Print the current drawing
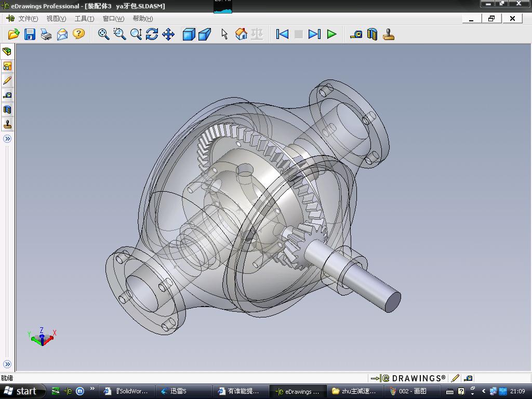 46,34
